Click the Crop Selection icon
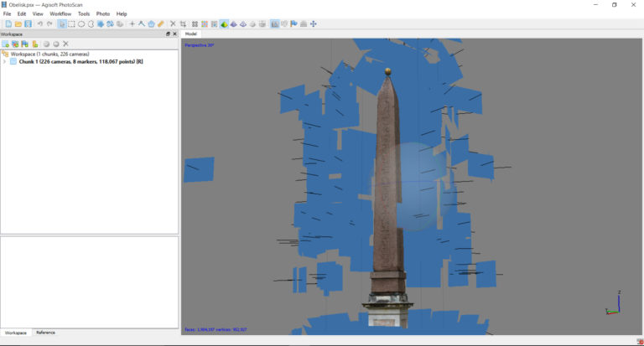 pyautogui.click(x=183, y=23)
